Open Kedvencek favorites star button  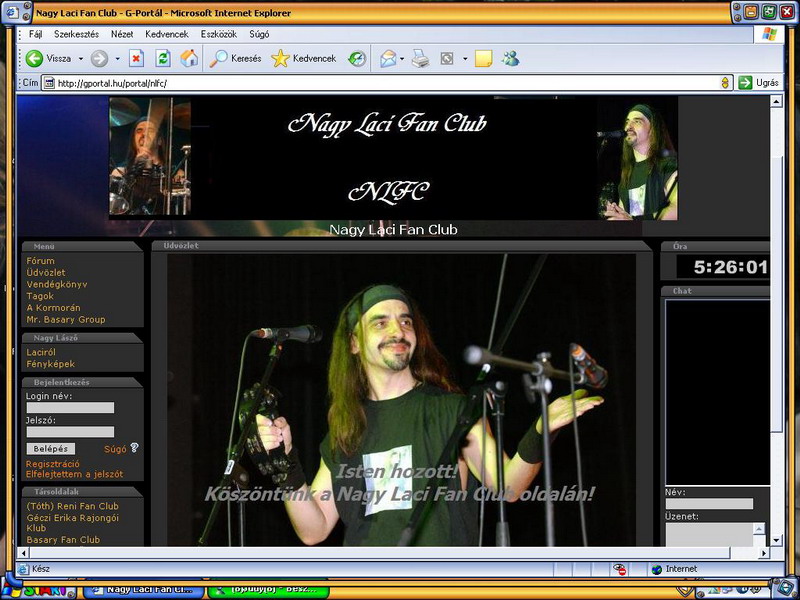[281, 58]
